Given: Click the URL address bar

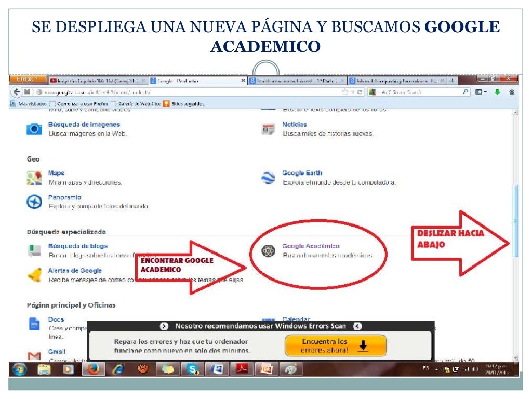Looking at the screenshot, I should click(x=190, y=92).
